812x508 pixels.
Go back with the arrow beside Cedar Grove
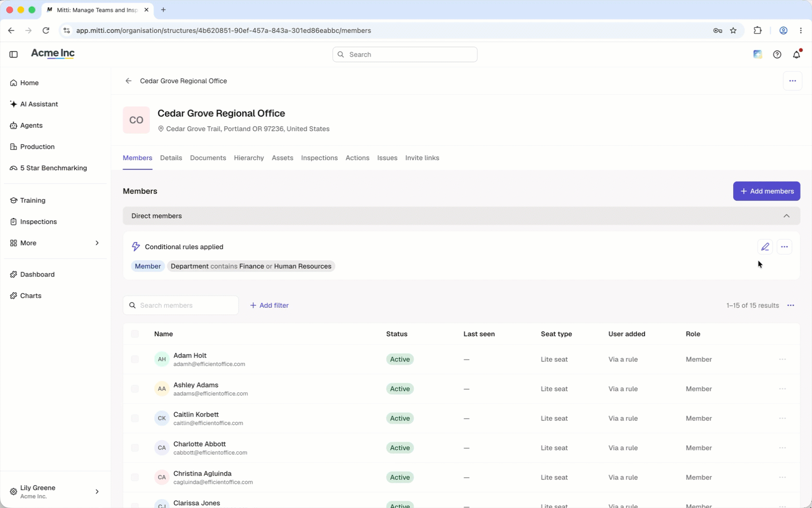point(129,81)
